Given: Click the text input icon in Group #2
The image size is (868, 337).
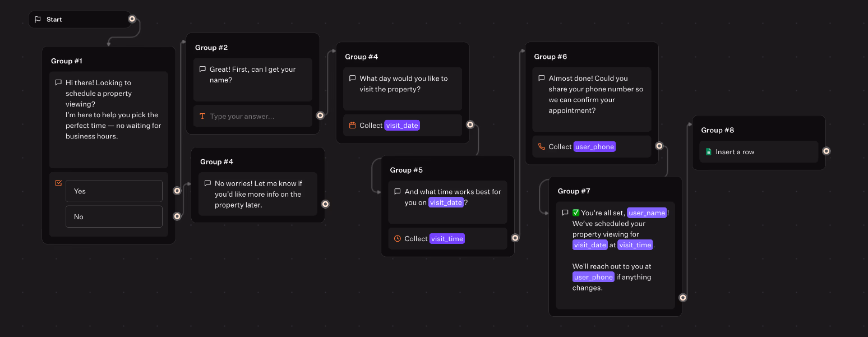Looking at the screenshot, I should coord(202,117).
